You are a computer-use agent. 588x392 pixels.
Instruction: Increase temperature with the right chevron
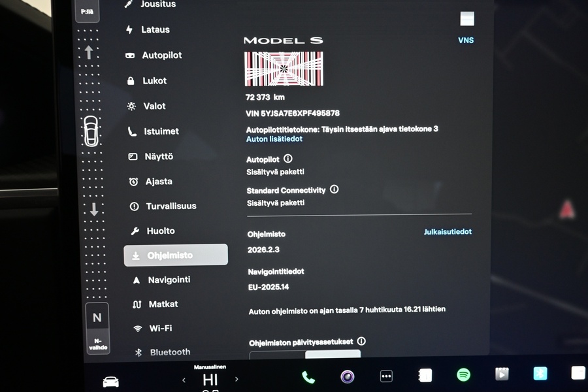[237, 379]
